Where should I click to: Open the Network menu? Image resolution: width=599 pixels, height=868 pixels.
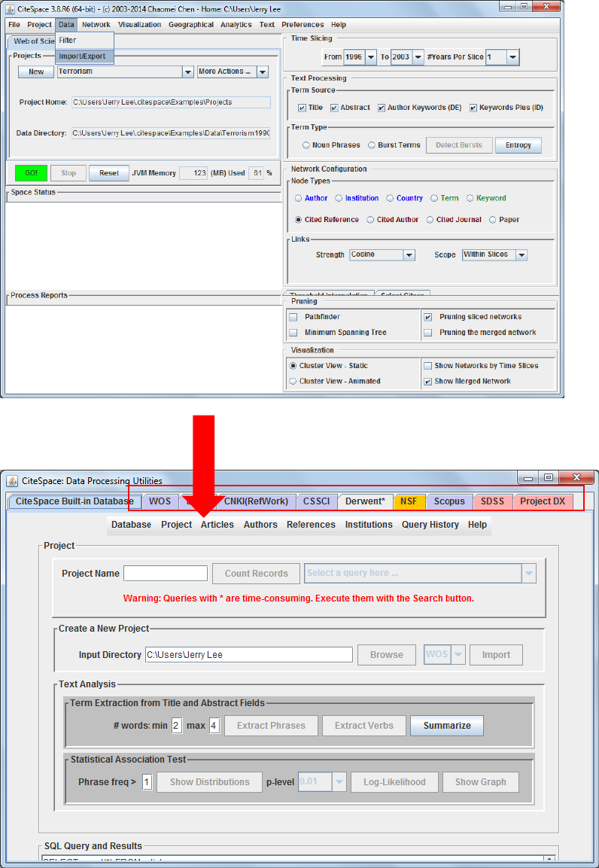[x=96, y=24]
